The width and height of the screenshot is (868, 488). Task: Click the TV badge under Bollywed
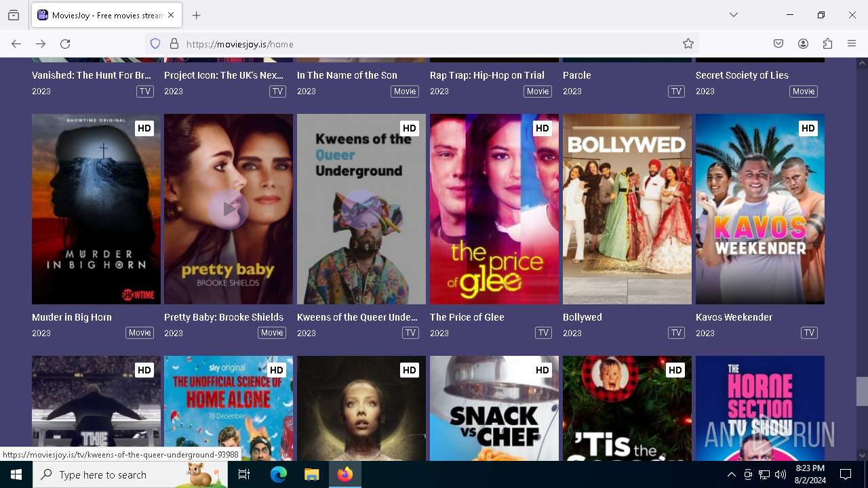(676, 333)
